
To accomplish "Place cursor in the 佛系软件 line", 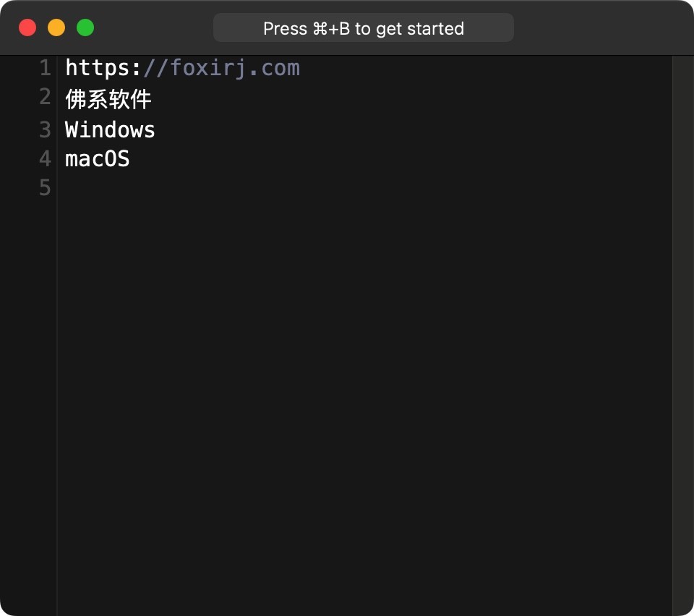I will click(x=108, y=99).
